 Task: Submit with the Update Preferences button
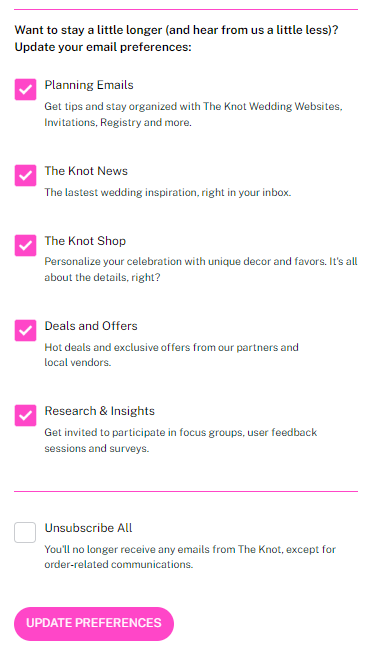(x=94, y=624)
